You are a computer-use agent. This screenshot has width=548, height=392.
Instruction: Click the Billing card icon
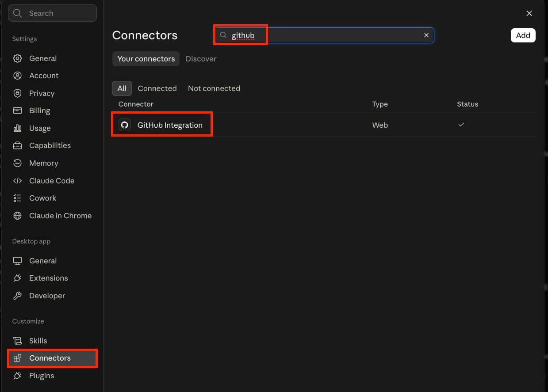(17, 110)
